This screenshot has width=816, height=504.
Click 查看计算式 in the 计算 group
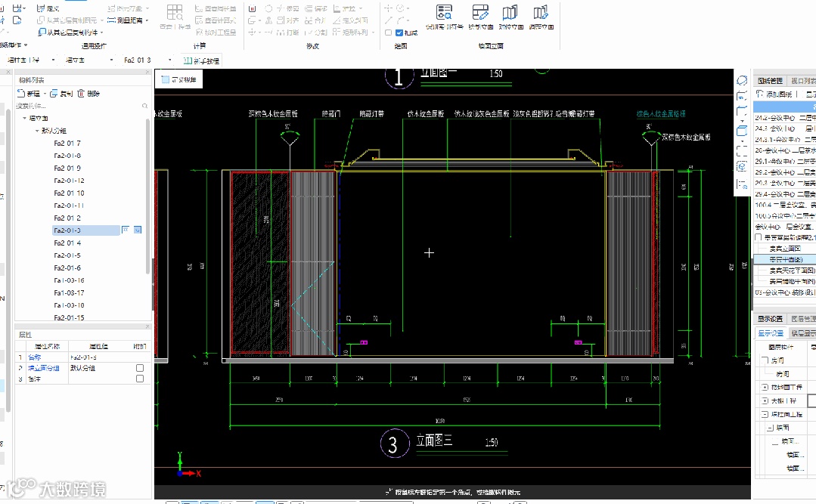(x=216, y=20)
